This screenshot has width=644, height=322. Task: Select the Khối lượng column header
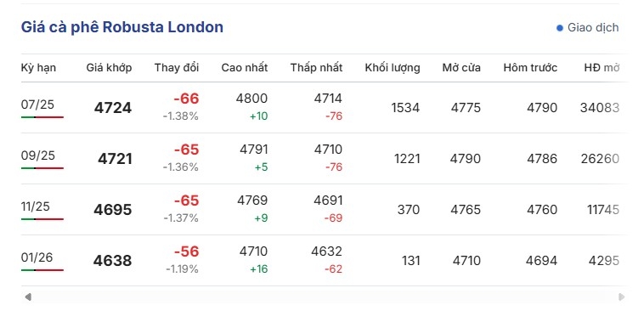[x=393, y=68]
